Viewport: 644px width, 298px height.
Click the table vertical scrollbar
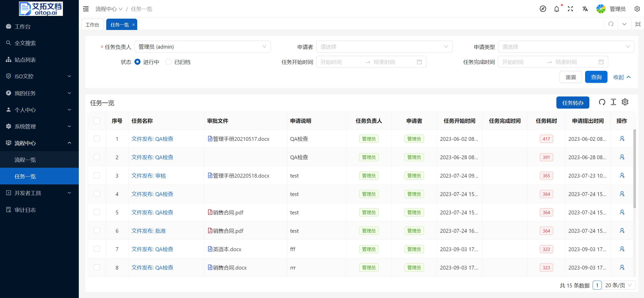click(634, 169)
